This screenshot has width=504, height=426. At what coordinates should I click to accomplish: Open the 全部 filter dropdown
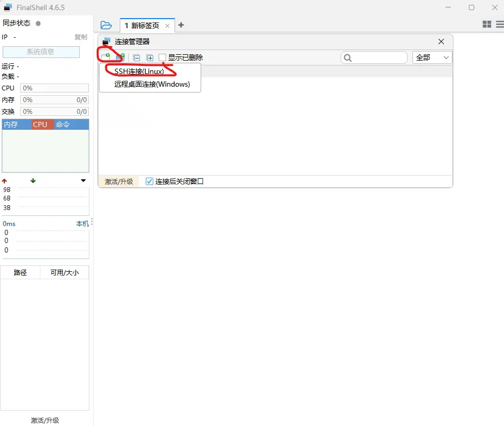point(432,57)
